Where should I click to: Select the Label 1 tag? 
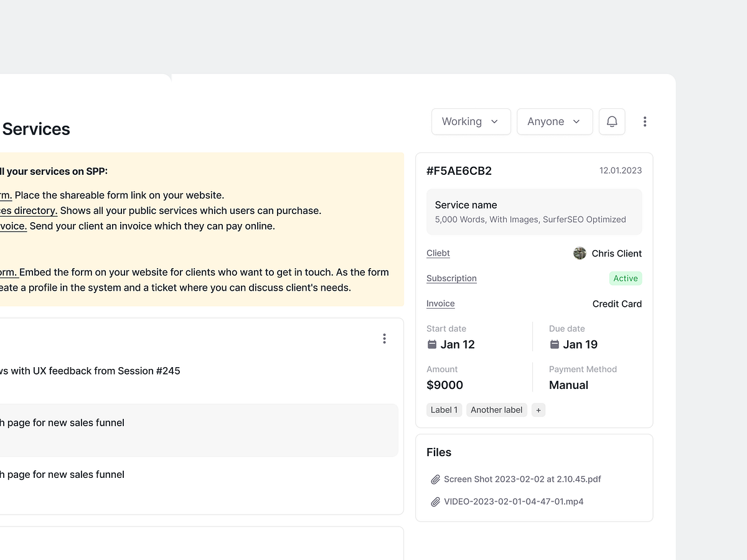444,409
